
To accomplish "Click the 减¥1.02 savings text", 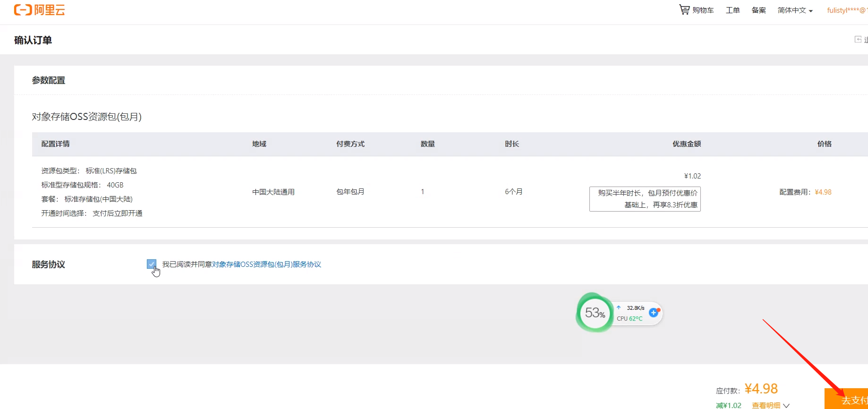I will click(729, 405).
